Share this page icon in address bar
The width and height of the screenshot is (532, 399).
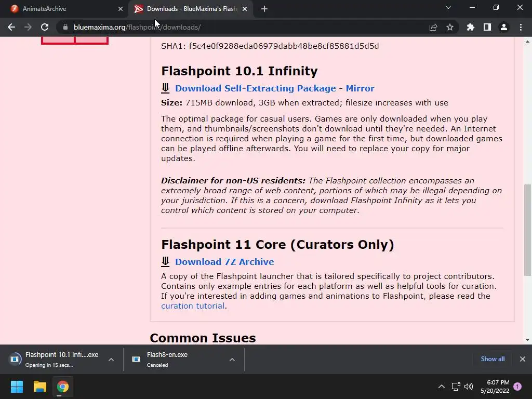[x=433, y=27]
